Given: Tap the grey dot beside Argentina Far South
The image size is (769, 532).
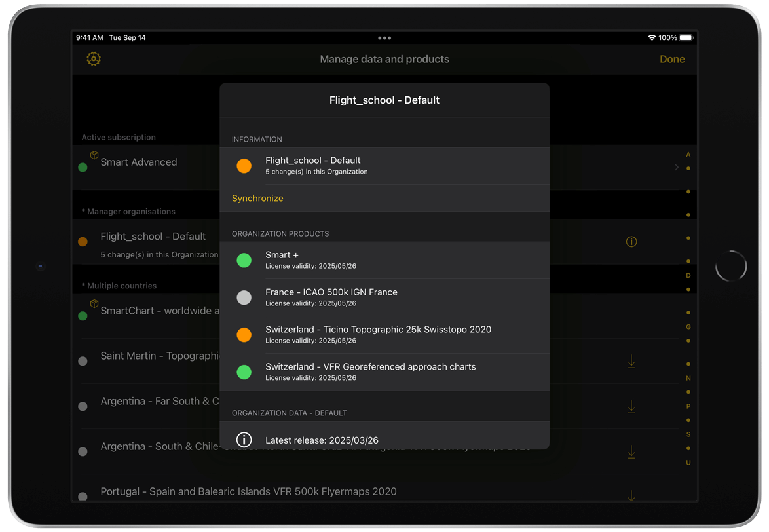Looking at the screenshot, I should coord(83,406).
